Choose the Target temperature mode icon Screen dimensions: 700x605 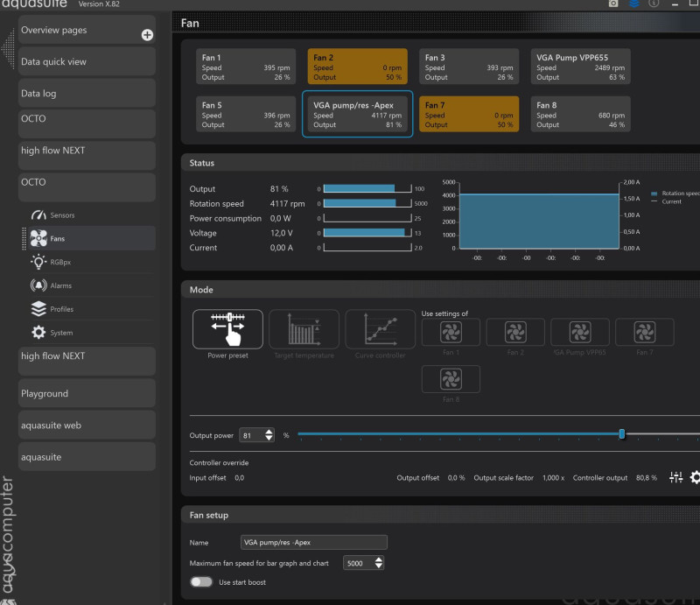coord(304,328)
